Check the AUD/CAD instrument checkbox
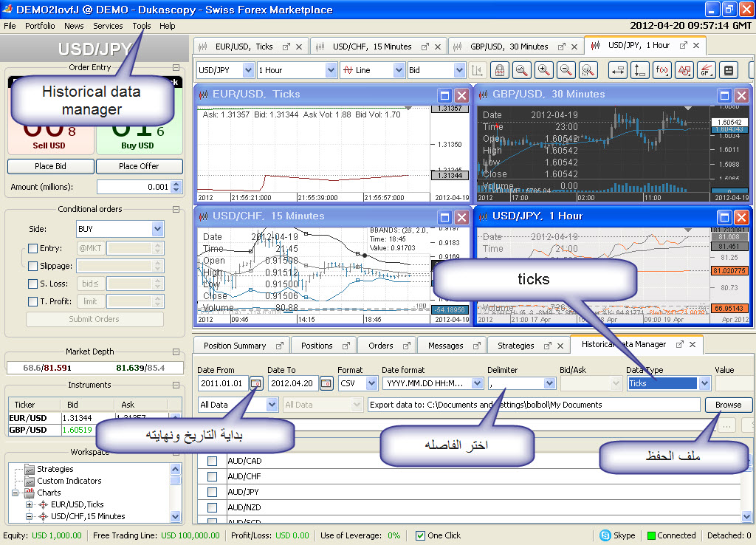The width and height of the screenshot is (756, 545). (212, 461)
